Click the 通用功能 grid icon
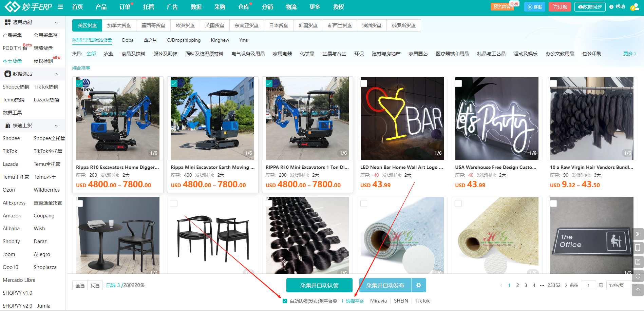Viewport: 644px width, 311px height. pyautogui.click(x=7, y=22)
